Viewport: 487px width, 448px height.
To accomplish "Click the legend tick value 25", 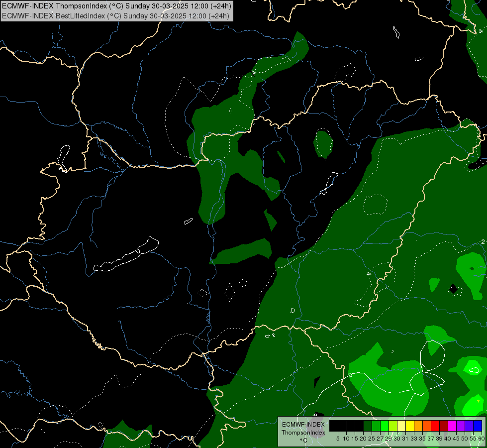I will click(372, 439).
